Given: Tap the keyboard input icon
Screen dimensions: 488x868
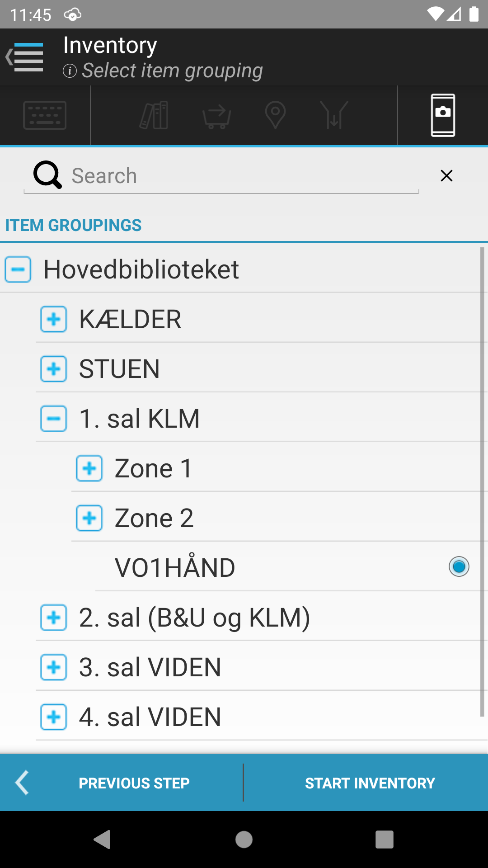Looking at the screenshot, I should click(x=45, y=115).
